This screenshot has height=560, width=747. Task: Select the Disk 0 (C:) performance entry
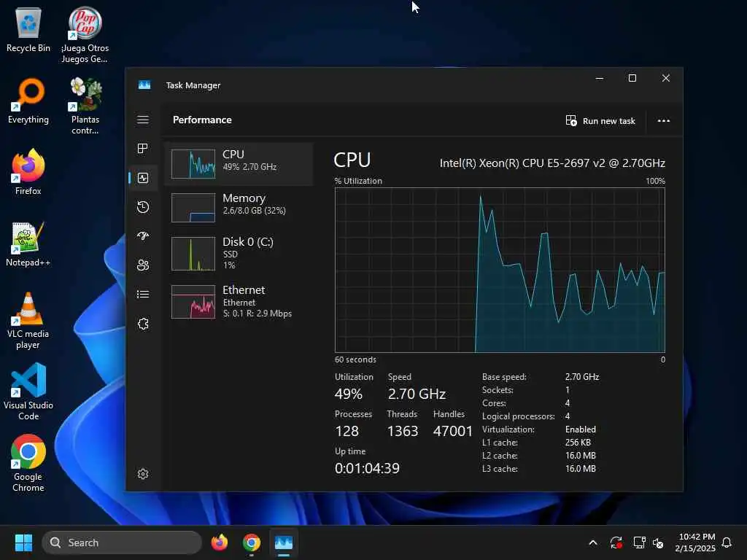[x=239, y=253]
